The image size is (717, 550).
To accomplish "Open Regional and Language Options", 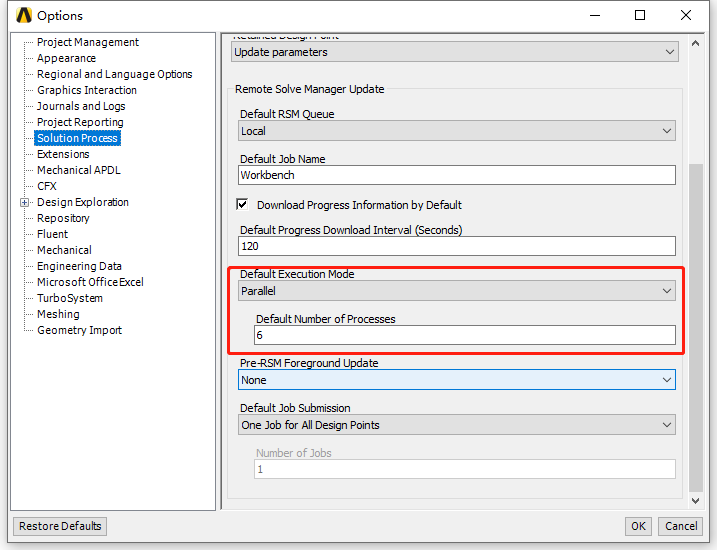I will point(114,74).
